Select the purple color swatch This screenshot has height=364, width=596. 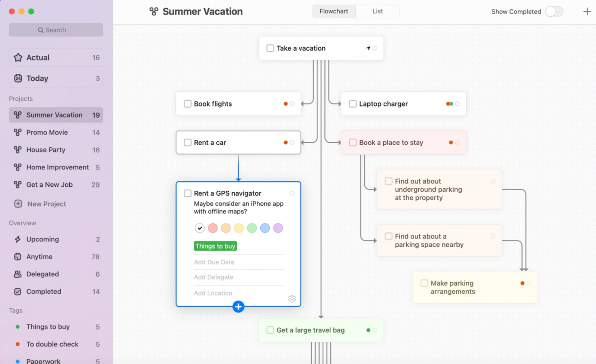(278, 228)
